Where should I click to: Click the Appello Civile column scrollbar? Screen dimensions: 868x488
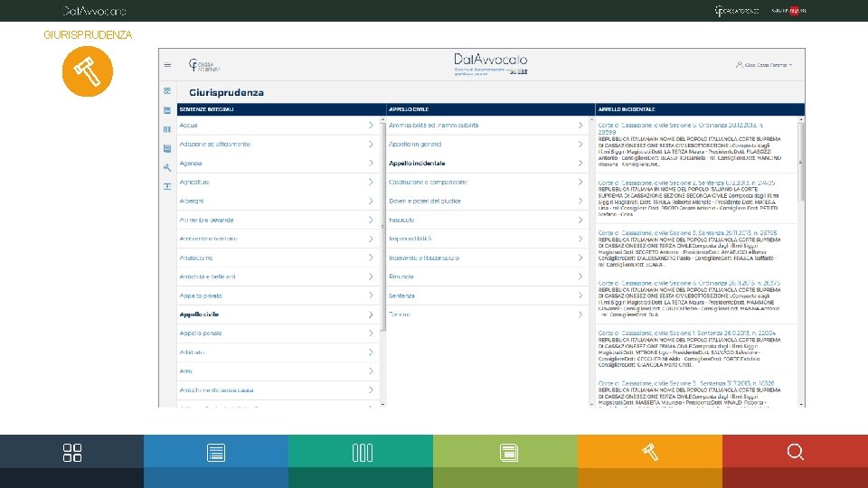point(591,262)
